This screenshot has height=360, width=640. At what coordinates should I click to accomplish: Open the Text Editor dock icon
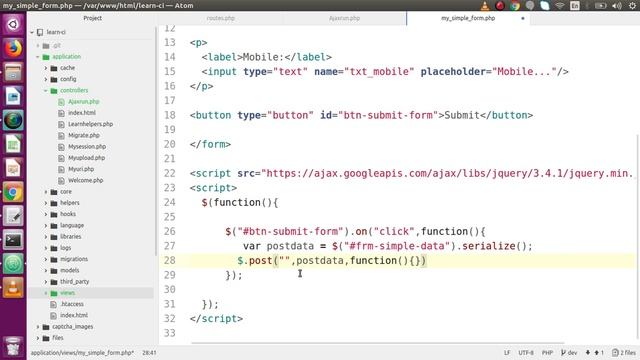click(13, 216)
